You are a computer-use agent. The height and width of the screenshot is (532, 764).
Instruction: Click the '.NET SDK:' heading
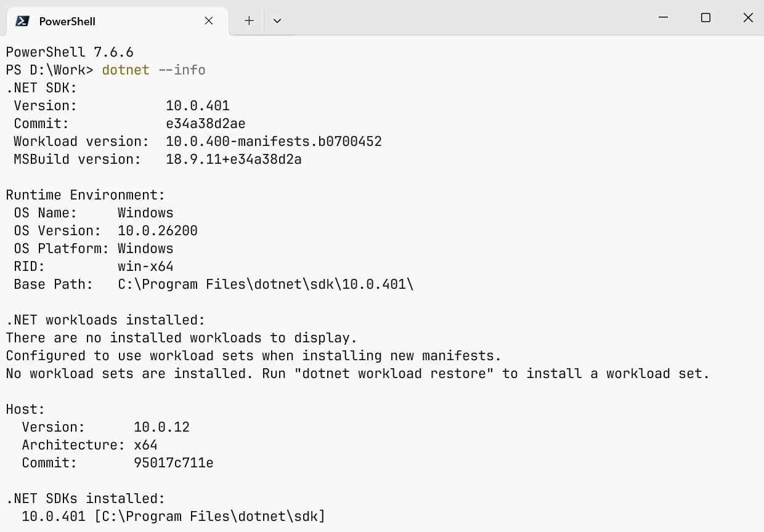click(x=42, y=88)
